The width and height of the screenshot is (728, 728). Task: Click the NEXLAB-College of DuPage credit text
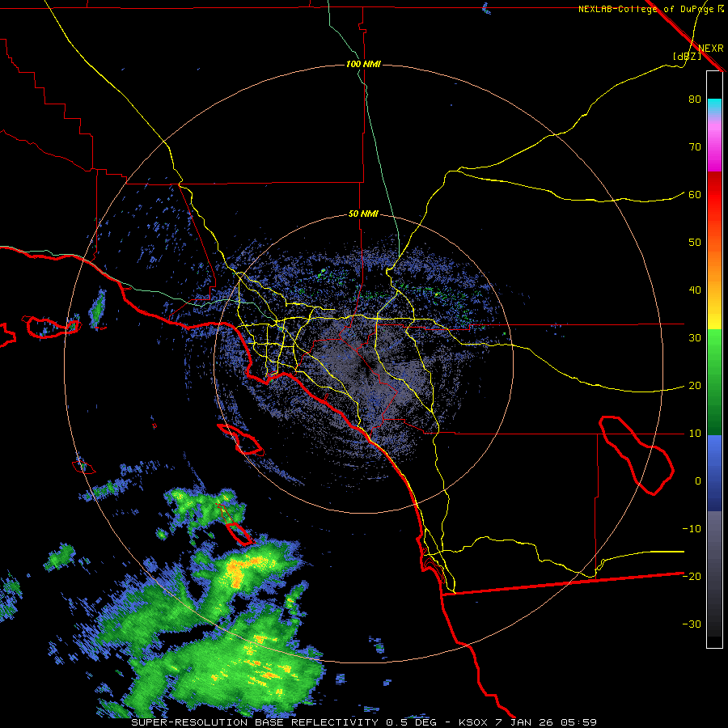[645, 9]
